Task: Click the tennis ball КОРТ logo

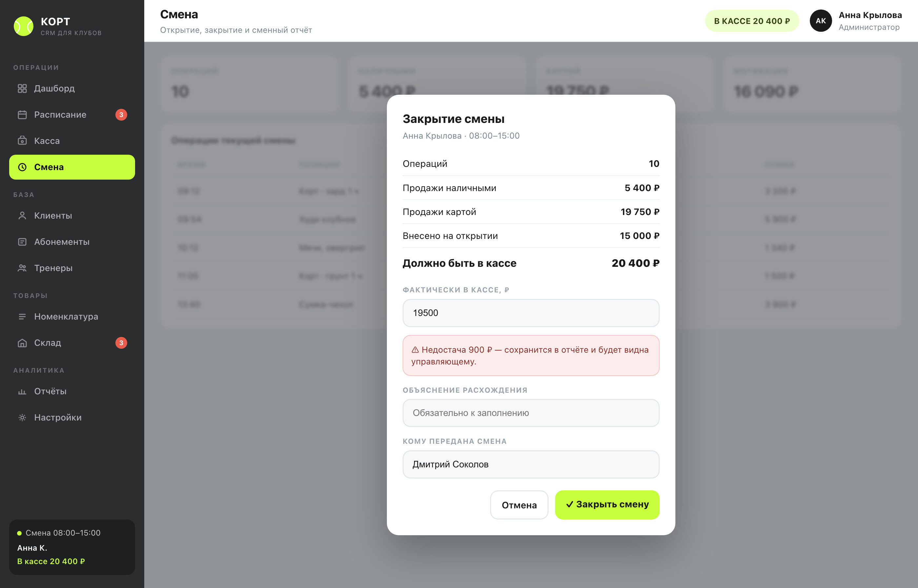Action: [x=24, y=26]
